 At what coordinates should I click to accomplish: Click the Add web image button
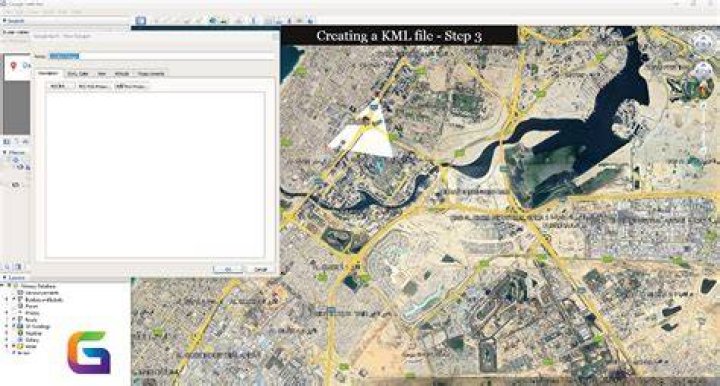click(x=94, y=86)
